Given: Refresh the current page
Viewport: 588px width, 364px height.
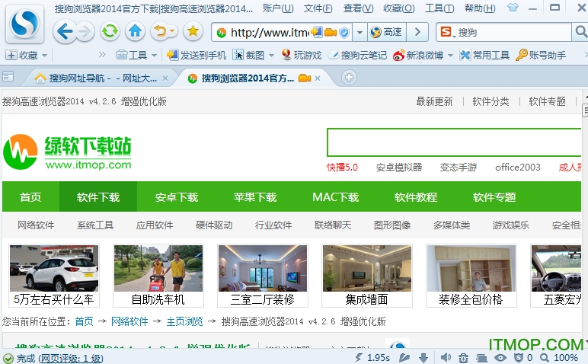Looking at the screenshot, I should pyautogui.click(x=110, y=31).
